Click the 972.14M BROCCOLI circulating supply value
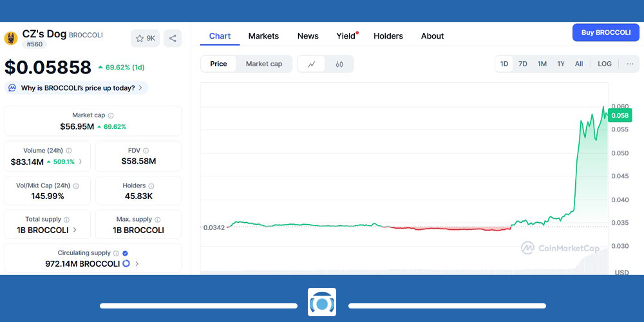The image size is (644, 322). 82,263
